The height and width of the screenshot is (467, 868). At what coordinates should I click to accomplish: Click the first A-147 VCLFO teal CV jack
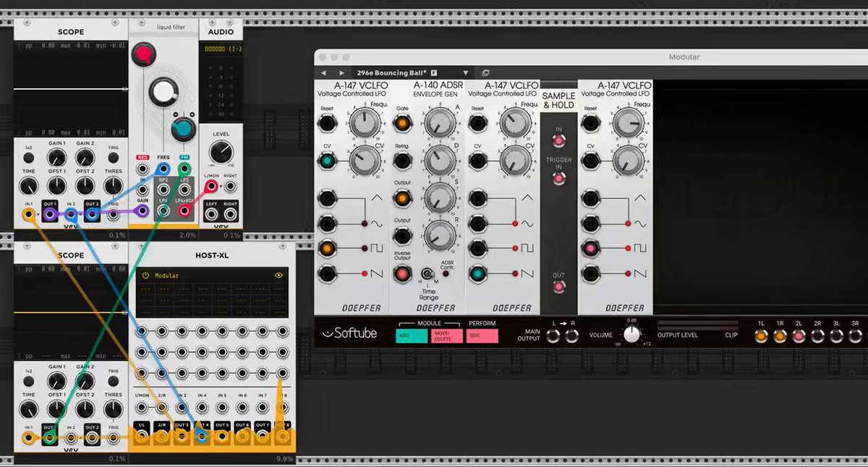click(x=327, y=160)
